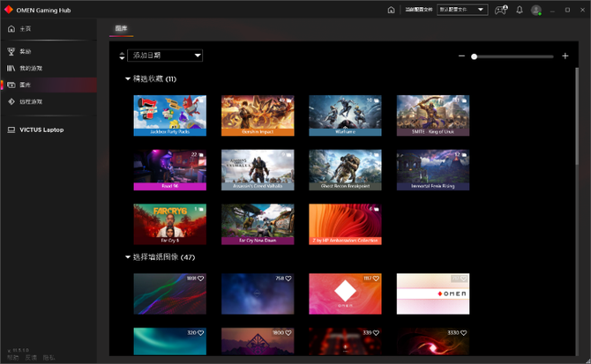Open the user profile avatar
The width and height of the screenshot is (591, 364).
point(536,10)
